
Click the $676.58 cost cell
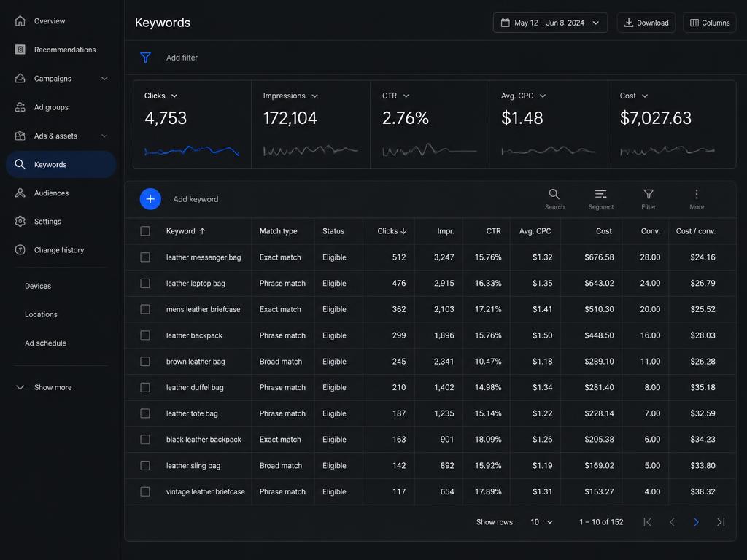point(600,257)
